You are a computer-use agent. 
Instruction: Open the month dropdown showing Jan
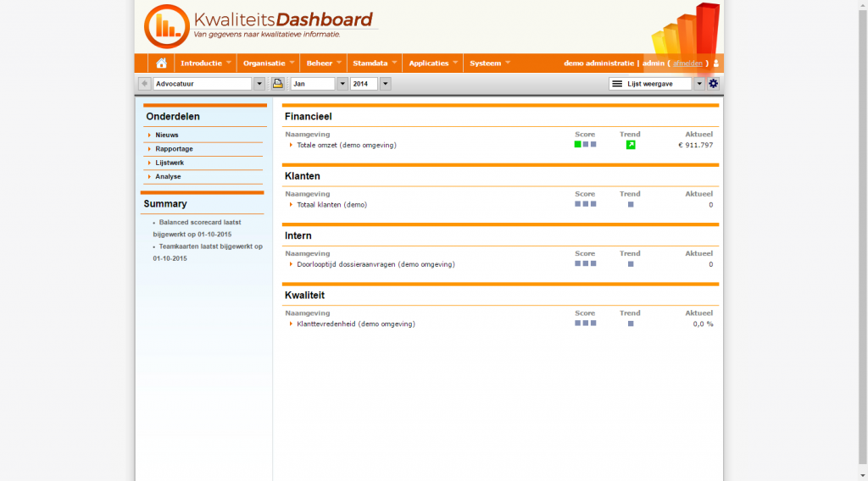coord(342,84)
